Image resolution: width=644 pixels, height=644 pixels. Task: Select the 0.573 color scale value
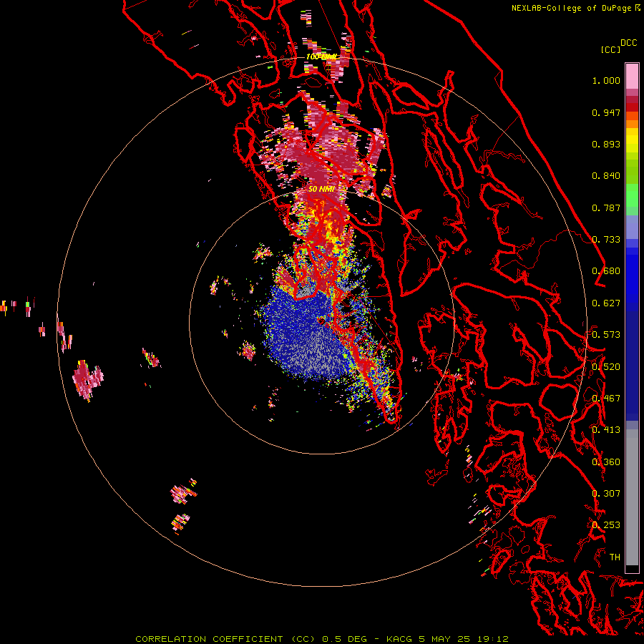606,335
